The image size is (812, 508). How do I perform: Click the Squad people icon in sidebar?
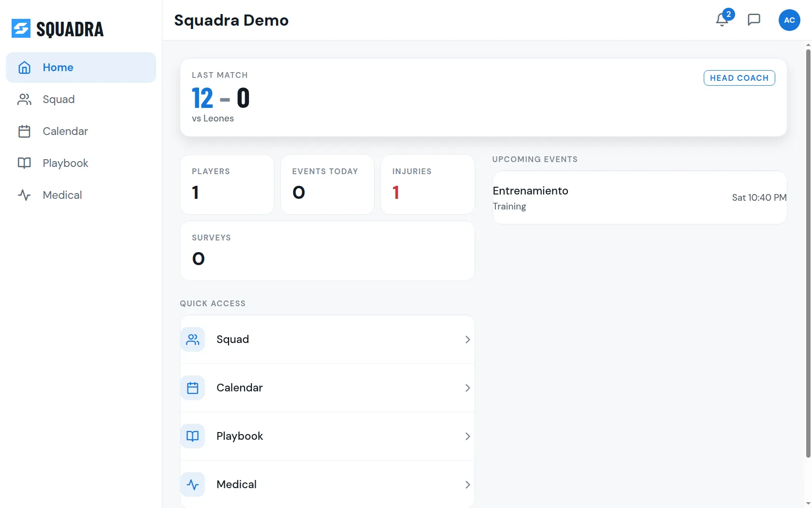(24, 99)
